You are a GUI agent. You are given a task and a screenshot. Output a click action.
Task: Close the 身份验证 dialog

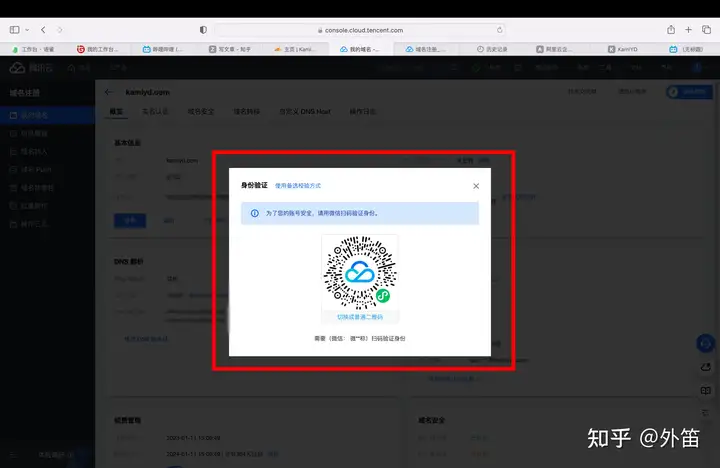click(476, 186)
